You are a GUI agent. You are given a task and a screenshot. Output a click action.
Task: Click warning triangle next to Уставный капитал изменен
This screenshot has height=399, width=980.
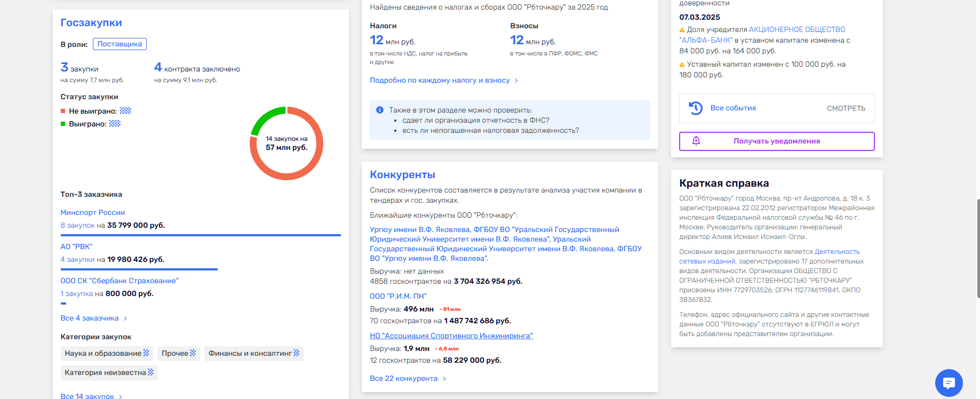click(682, 65)
